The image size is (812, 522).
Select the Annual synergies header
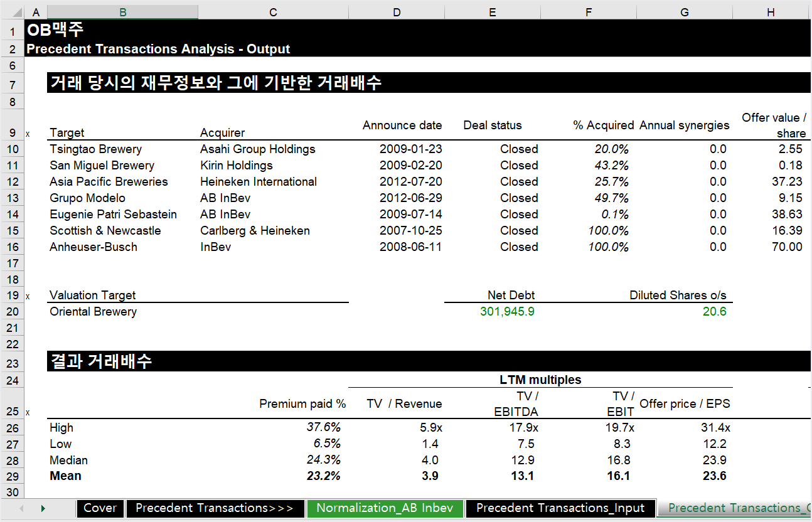click(684, 125)
